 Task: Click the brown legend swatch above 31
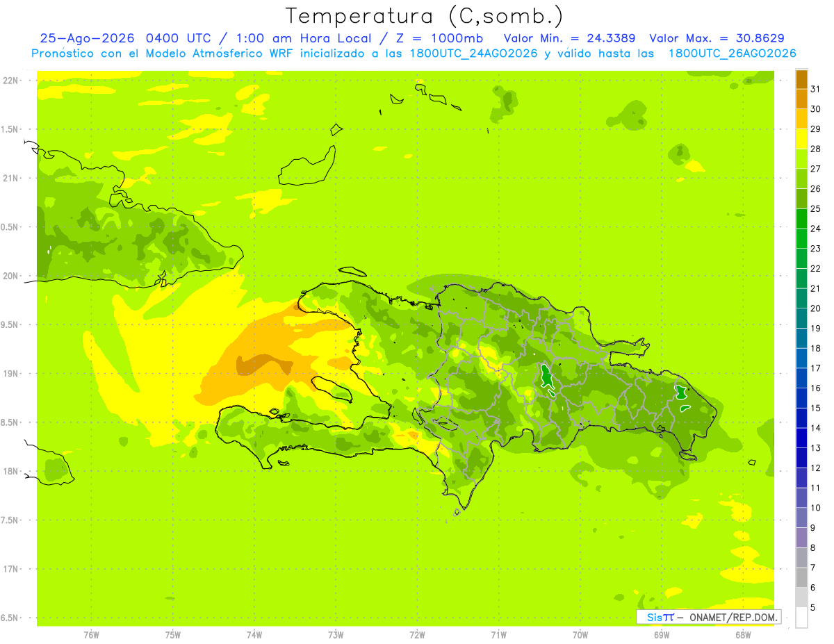click(x=801, y=79)
